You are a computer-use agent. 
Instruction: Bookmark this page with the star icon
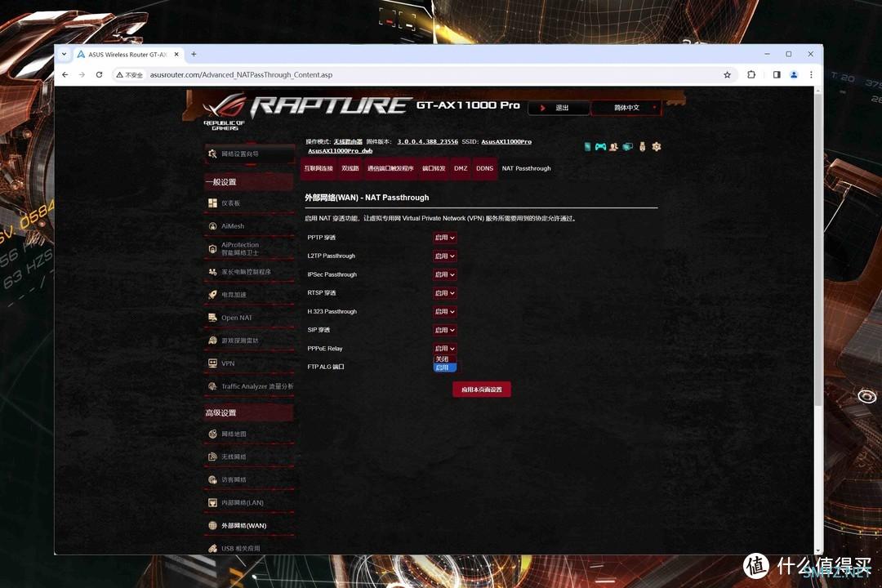coord(728,75)
